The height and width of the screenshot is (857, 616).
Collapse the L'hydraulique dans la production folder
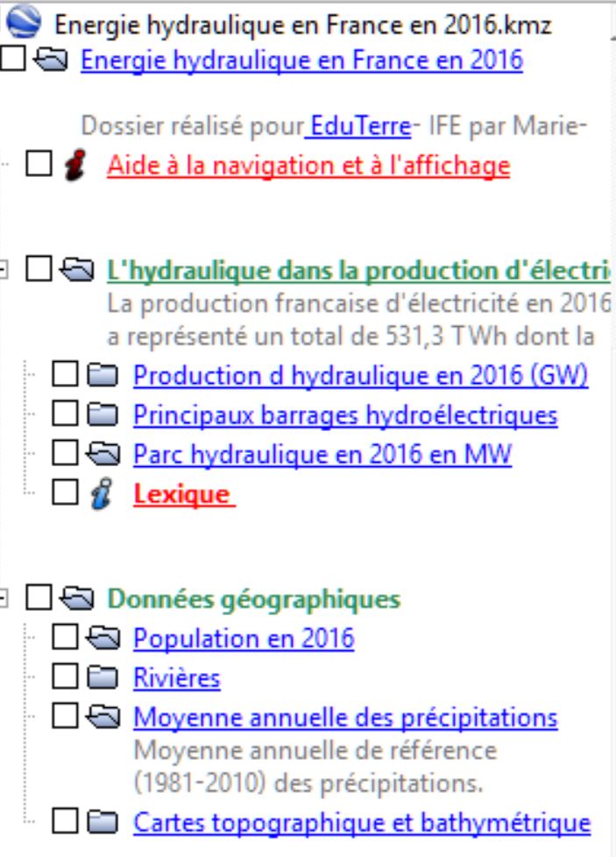pos(7,271)
